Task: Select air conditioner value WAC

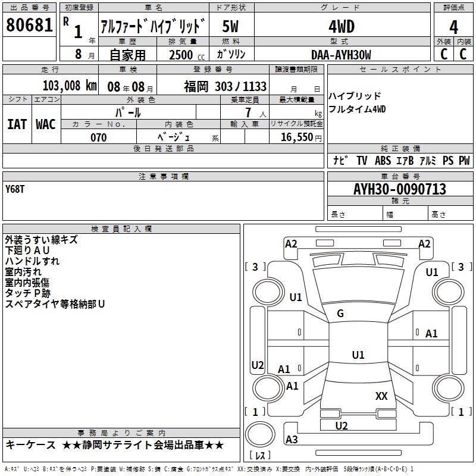Action: (46, 124)
